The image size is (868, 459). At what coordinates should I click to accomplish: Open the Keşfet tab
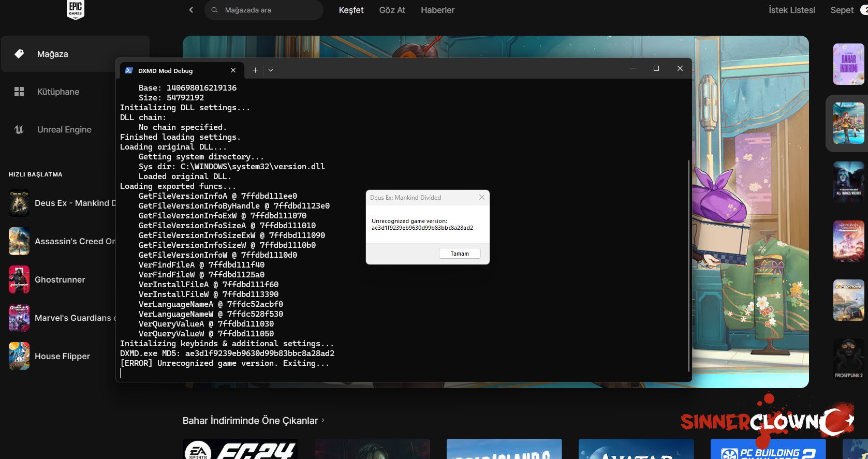351,10
